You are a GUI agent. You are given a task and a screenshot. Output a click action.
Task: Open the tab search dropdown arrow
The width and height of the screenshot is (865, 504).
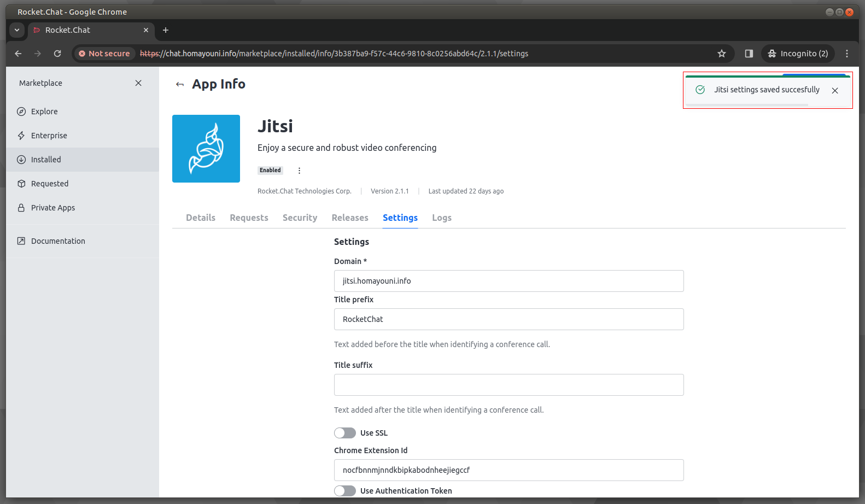click(17, 30)
